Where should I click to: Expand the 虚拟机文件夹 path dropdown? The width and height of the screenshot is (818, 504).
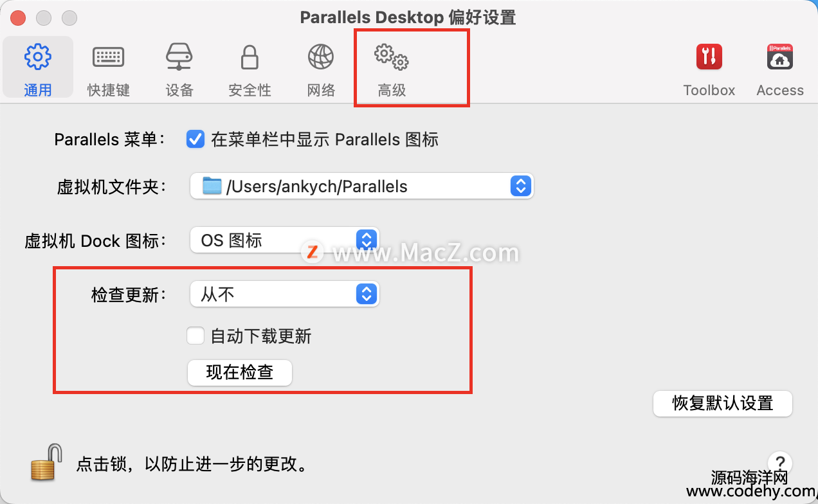tap(362, 186)
